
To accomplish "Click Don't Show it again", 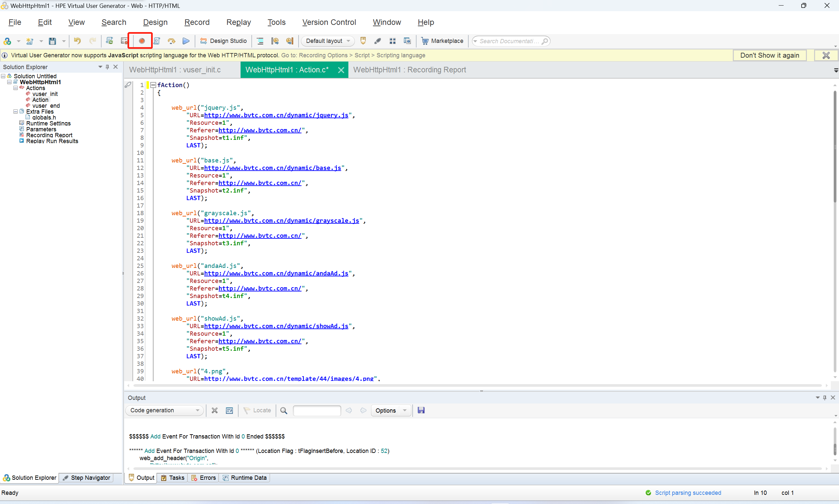I will [x=770, y=55].
